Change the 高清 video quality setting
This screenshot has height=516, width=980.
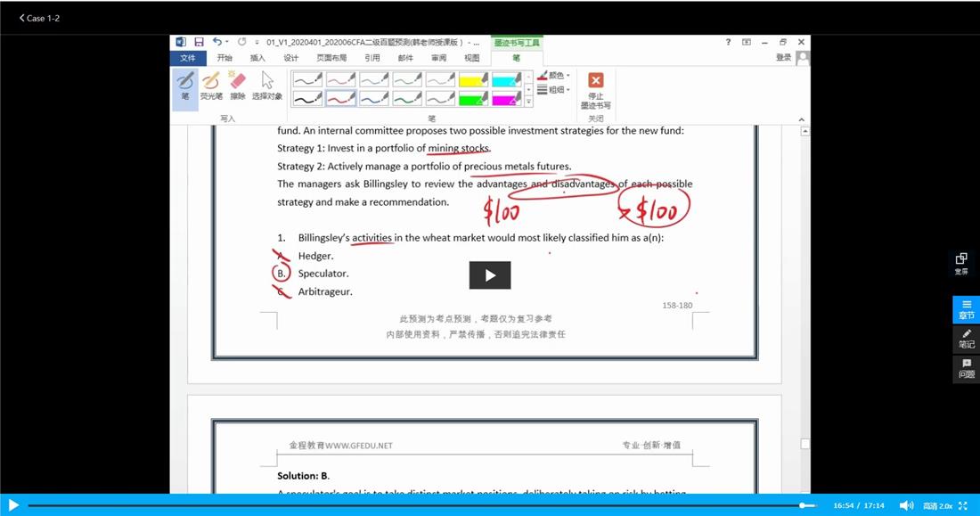tap(930, 505)
